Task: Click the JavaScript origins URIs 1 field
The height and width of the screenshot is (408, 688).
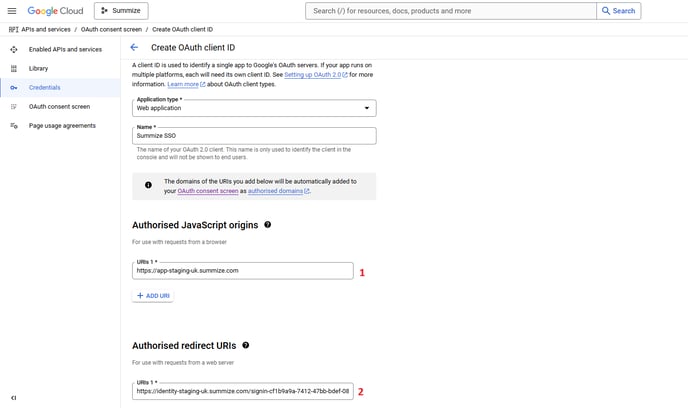Action: pyautogui.click(x=243, y=270)
